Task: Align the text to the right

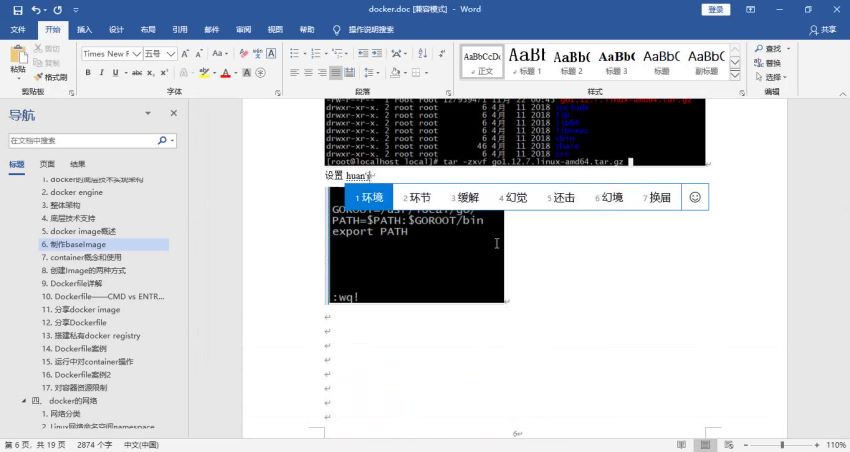Action: 322,73
